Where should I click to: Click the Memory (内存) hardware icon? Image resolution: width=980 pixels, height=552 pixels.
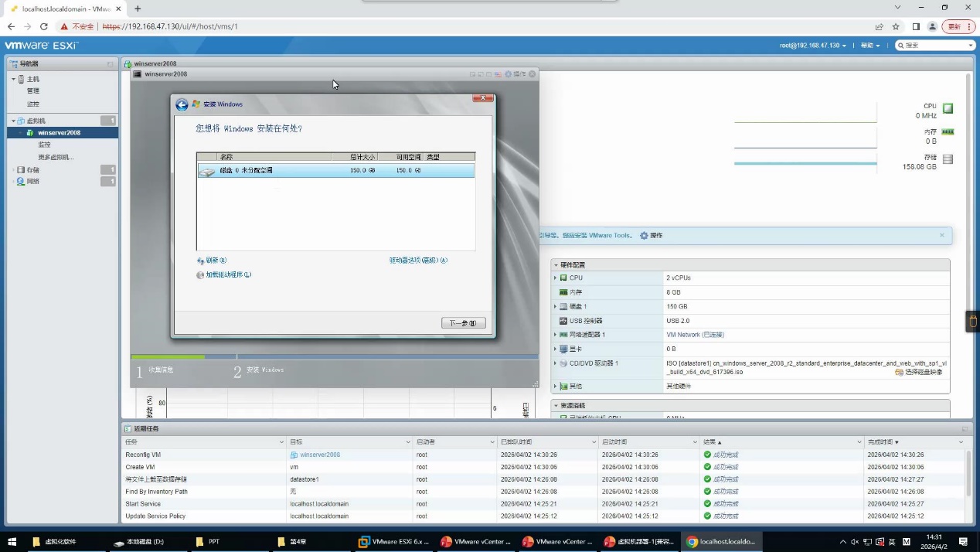pyautogui.click(x=563, y=292)
